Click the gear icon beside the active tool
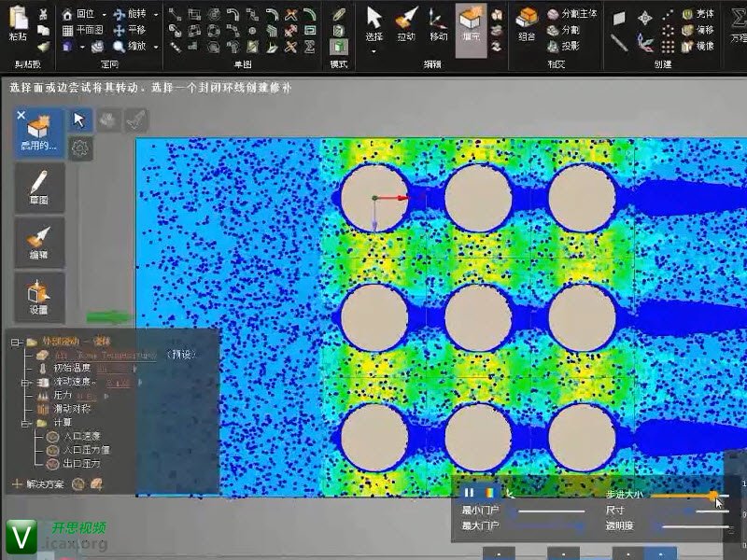This screenshot has height=560, width=747. (x=80, y=147)
